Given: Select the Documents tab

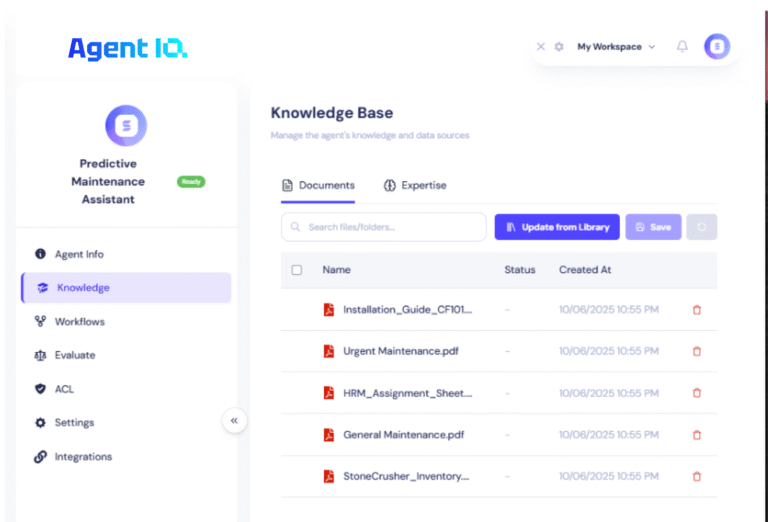Looking at the screenshot, I should (x=318, y=185).
